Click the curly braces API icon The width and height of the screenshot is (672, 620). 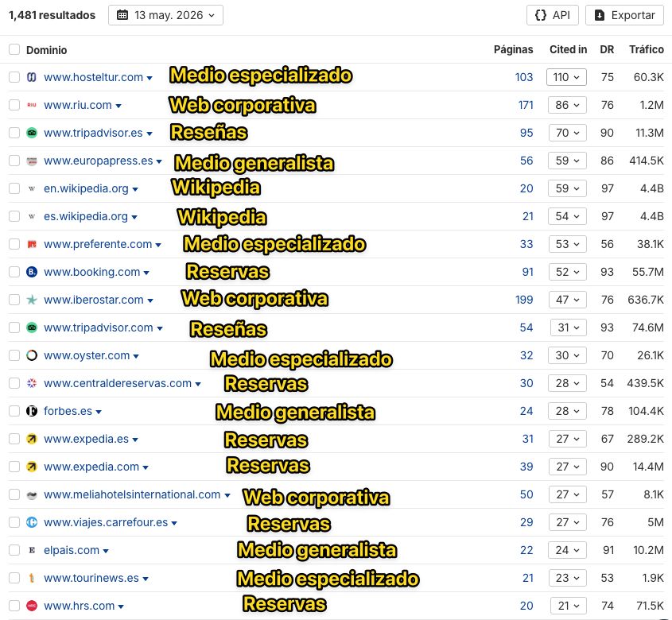click(x=541, y=15)
